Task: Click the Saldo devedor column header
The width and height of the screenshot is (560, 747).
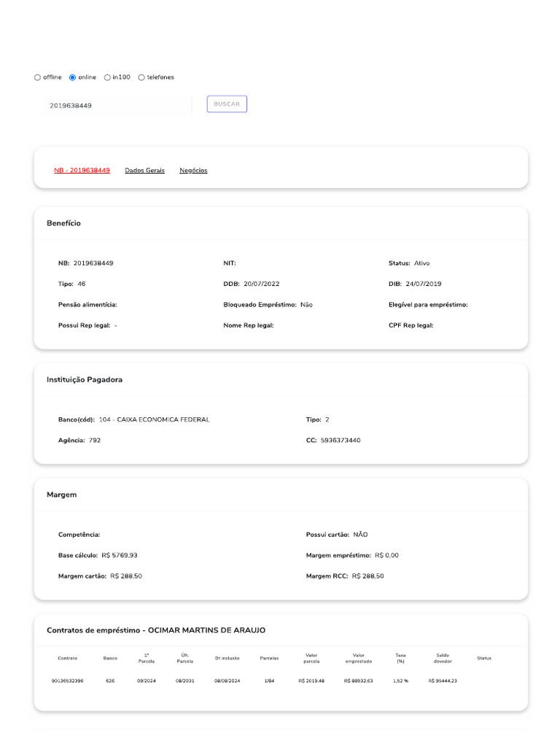Action: [x=443, y=658]
